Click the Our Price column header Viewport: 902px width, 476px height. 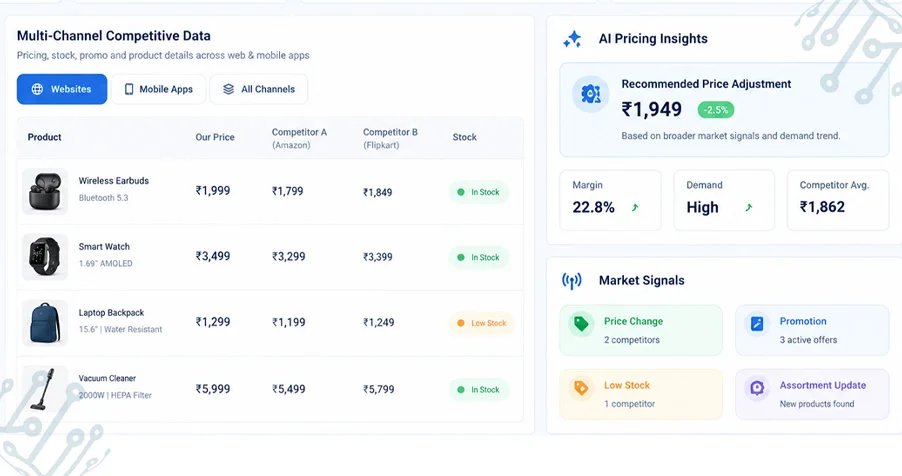(x=215, y=138)
